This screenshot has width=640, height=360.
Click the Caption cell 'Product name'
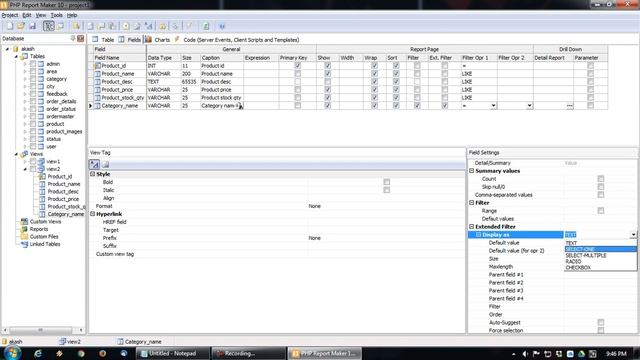pyautogui.click(x=222, y=74)
